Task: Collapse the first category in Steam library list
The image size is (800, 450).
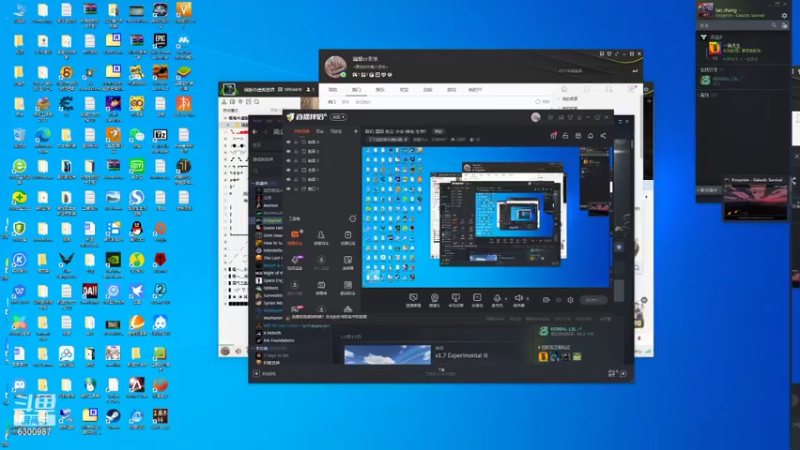Action: pyautogui.click(x=253, y=183)
